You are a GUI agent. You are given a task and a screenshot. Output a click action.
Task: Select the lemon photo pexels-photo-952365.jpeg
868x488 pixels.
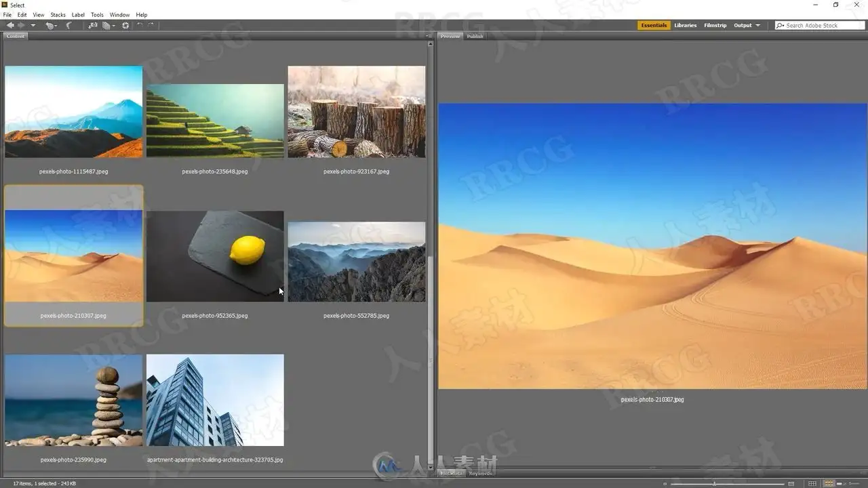[215, 256]
